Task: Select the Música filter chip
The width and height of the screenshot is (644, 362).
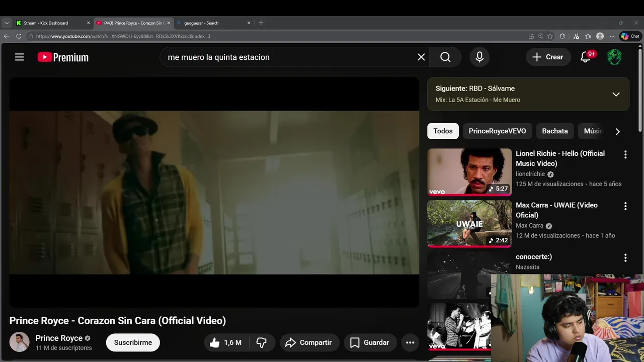Action: 593,131
